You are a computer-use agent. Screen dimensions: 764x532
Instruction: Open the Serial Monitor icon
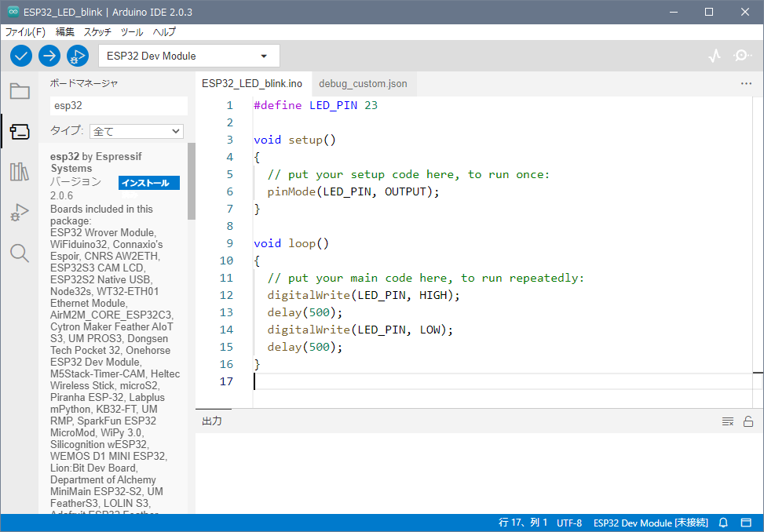[x=742, y=56]
